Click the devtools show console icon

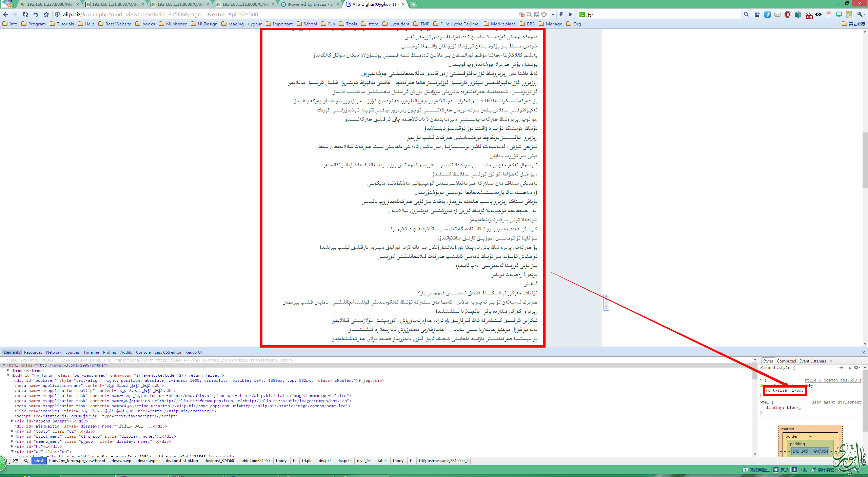[x=15, y=461]
